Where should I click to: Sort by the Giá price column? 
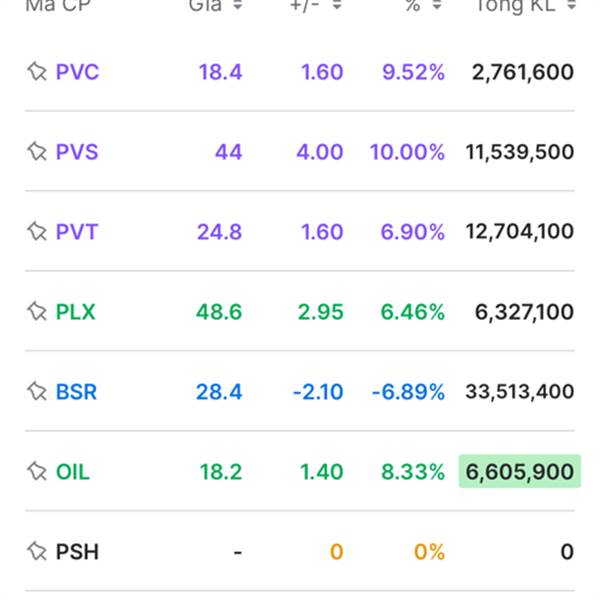236,6
